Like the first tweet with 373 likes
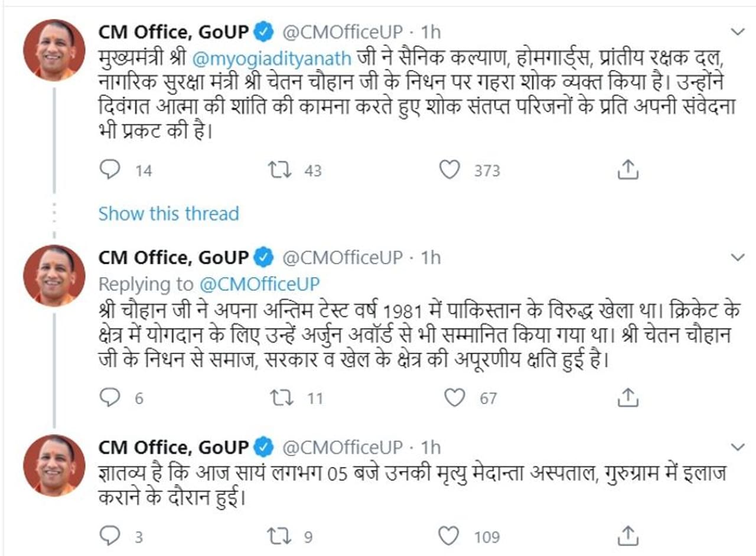This screenshot has width=756, height=556. click(x=450, y=170)
